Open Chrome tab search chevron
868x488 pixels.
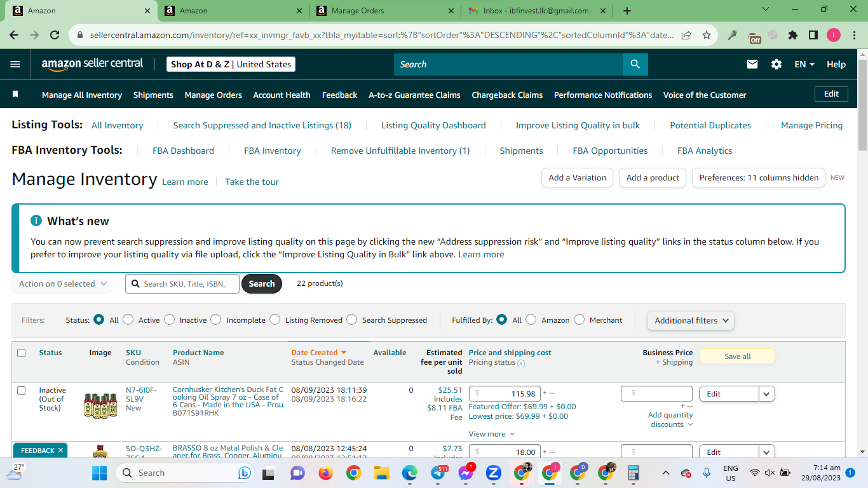pyautogui.click(x=766, y=10)
